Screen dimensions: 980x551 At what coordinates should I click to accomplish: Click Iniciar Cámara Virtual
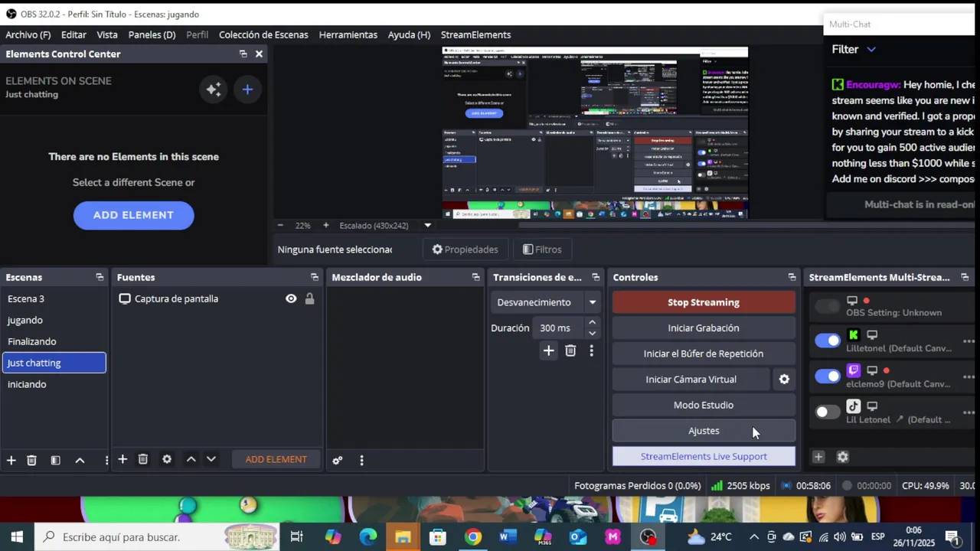[691, 379]
